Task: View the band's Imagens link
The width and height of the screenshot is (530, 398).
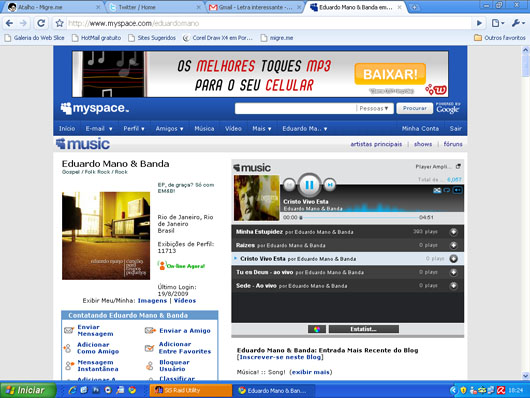Action: pyautogui.click(x=152, y=301)
